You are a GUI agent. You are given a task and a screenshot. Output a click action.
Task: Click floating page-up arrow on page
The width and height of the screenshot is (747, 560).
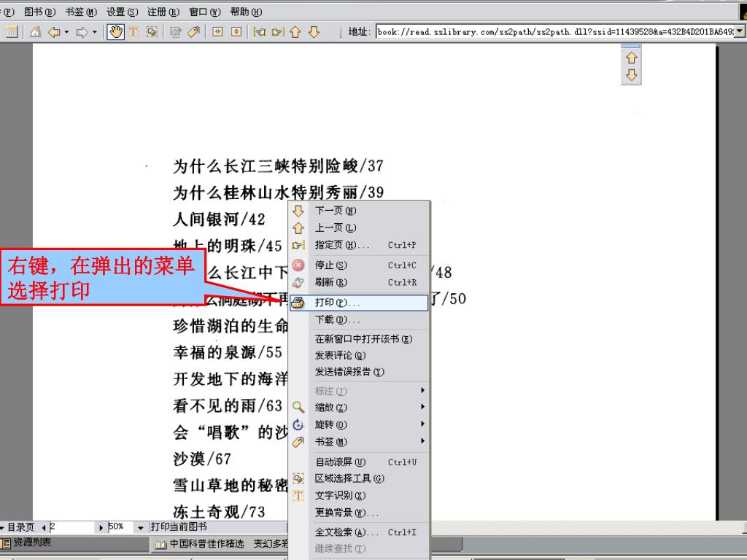[x=631, y=58]
